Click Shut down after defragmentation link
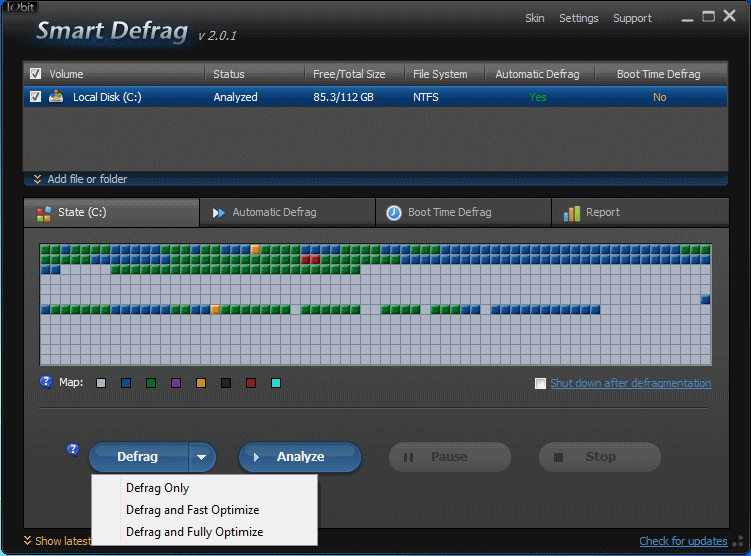 pyautogui.click(x=630, y=383)
